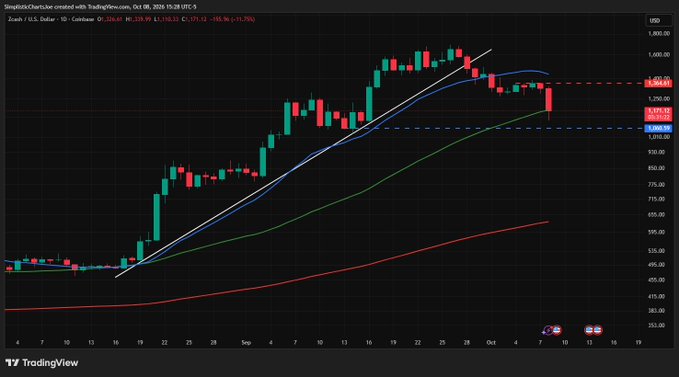Screen dimensions: 679x377
Task: Click the latest large red candle
Action: coord(549,100)
